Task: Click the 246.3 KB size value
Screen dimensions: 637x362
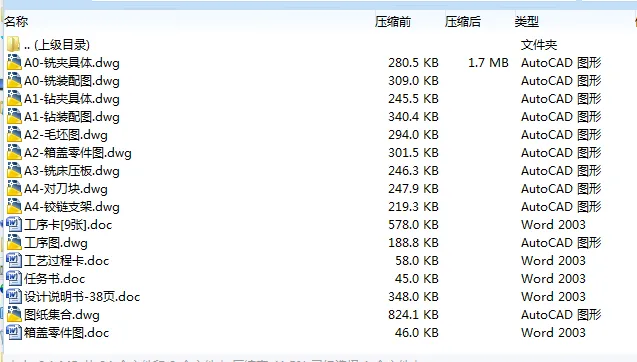Action: click(413, 171)
